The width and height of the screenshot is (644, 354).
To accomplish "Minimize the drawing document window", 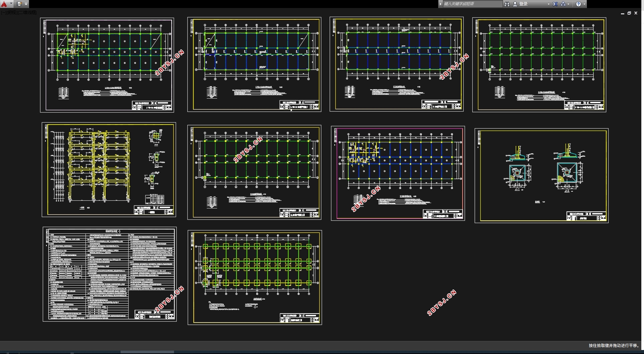I will pos(622,13).
